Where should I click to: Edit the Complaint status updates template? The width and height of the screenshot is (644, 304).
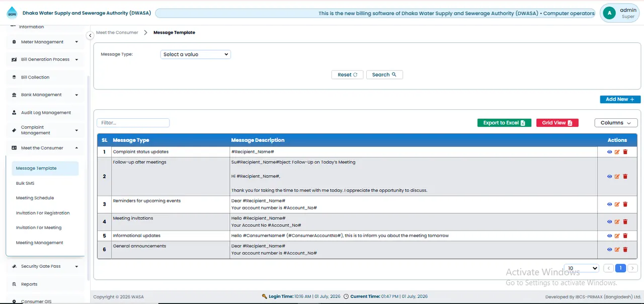click(617, 152)
